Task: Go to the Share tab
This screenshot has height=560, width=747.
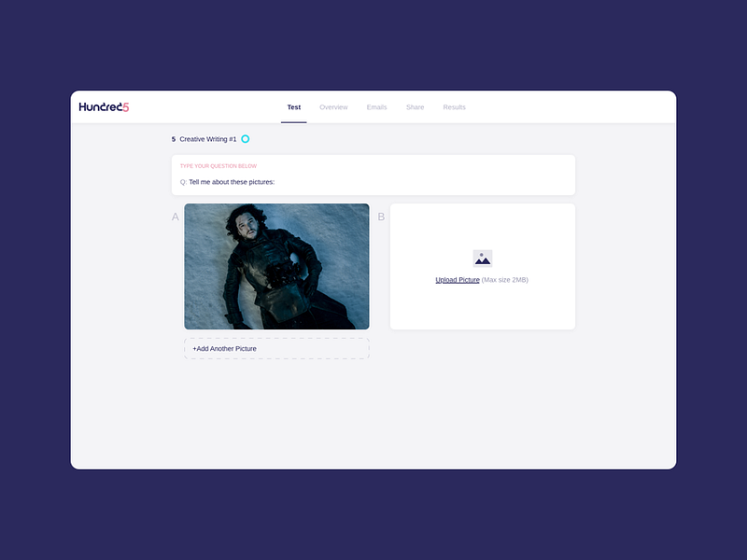Action: pyautogui.click(x=415, y=107)
